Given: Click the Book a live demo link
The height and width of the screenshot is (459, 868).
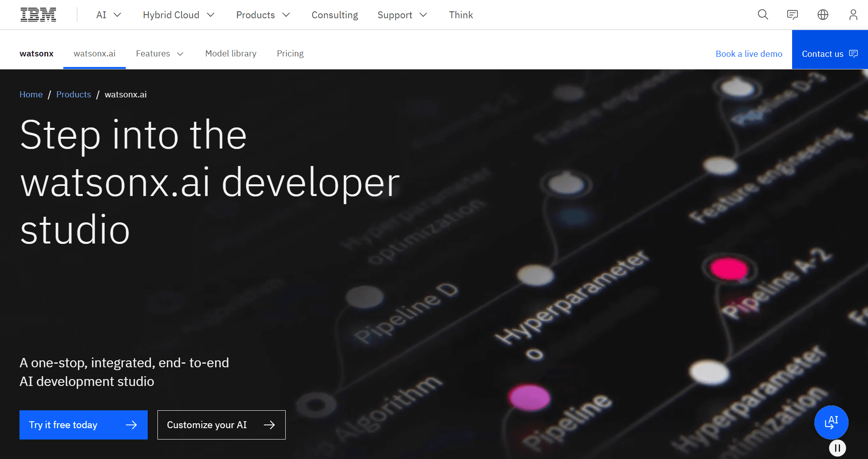Looking at the screenshot, I should click(x=749, y=54).
